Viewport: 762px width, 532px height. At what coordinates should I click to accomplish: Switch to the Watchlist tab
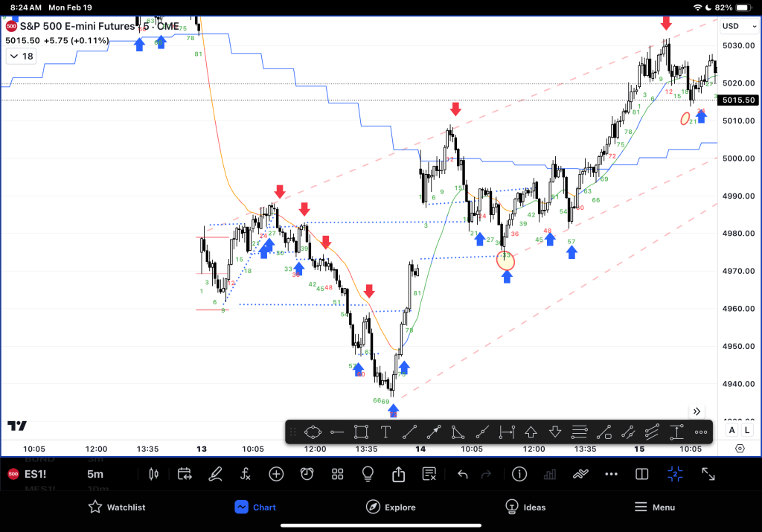pos(116,507)
